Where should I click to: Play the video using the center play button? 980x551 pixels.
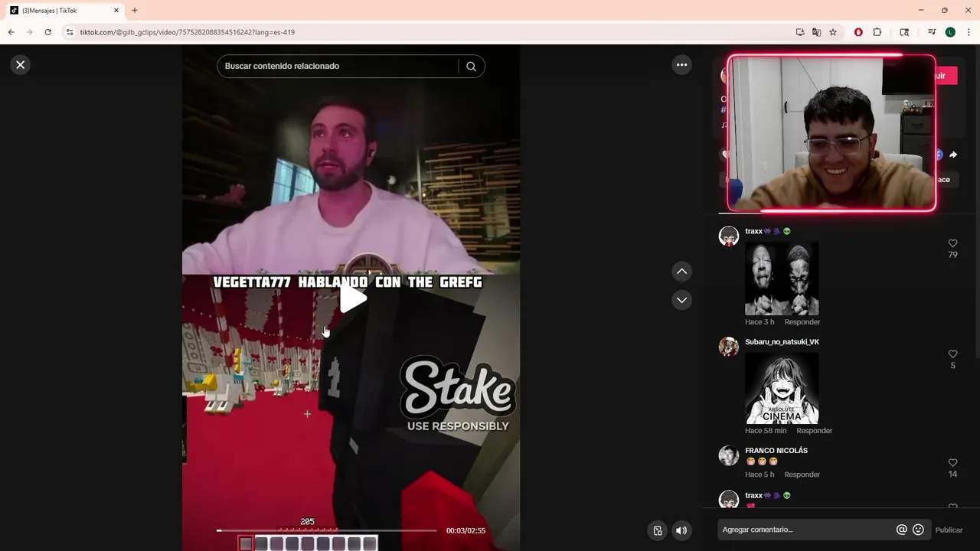(352, 298)
